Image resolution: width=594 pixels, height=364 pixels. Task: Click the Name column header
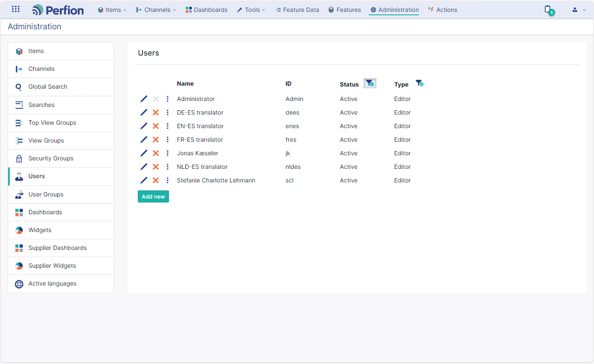click(x=185, y=84)
